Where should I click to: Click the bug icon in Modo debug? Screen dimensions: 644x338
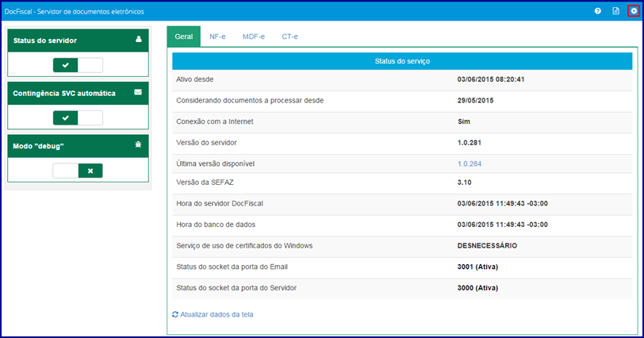point(139,144)
